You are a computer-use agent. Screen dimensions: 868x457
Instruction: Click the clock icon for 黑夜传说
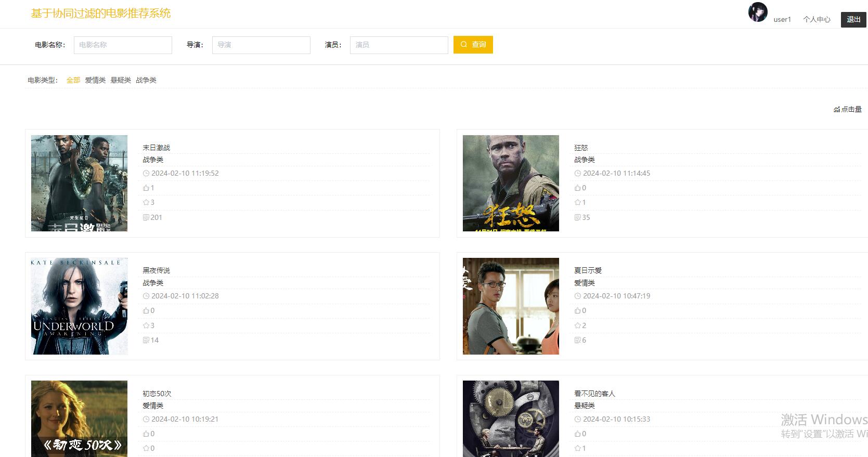pos(146,296)
